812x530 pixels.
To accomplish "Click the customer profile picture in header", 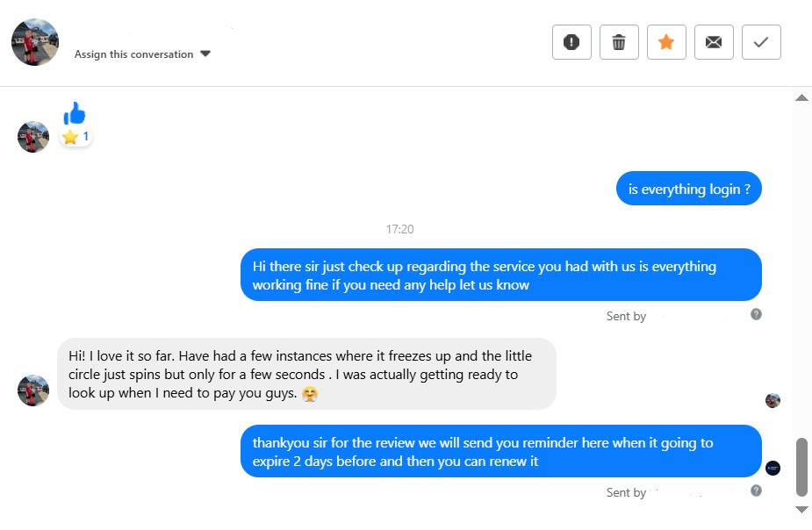I will pos(35,42).
